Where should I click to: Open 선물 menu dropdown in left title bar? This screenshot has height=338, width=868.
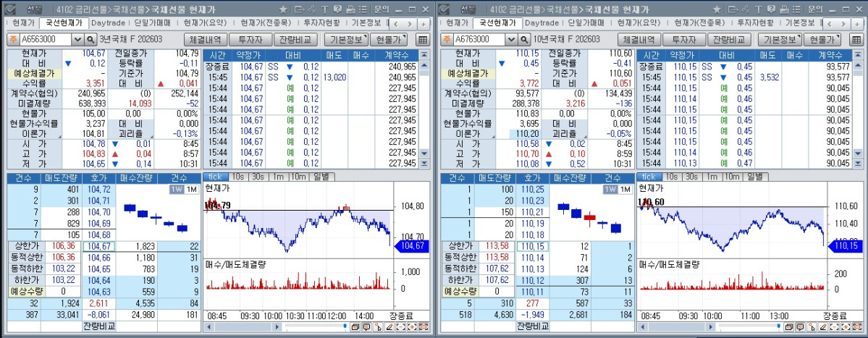coord(34,9)
